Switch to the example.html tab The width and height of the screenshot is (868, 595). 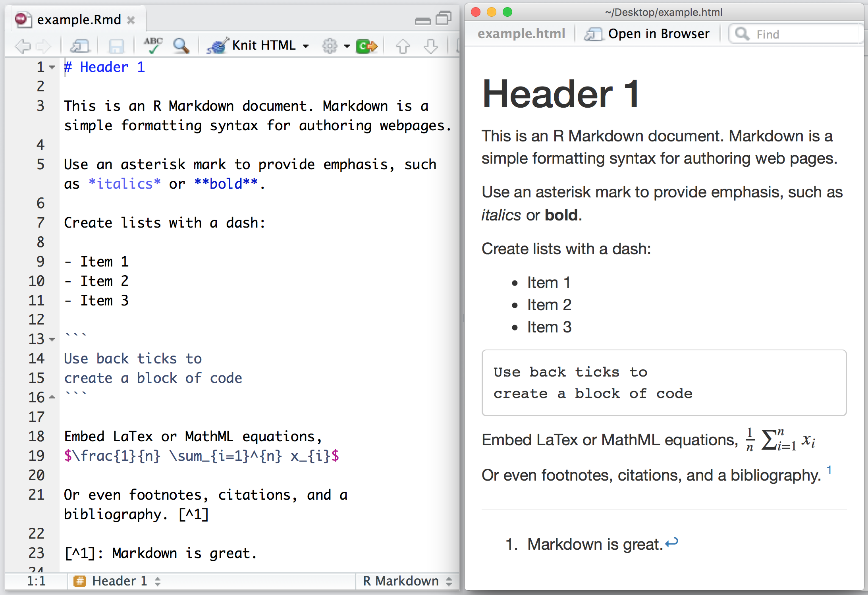pyautogui.click(x=521, y=34)
